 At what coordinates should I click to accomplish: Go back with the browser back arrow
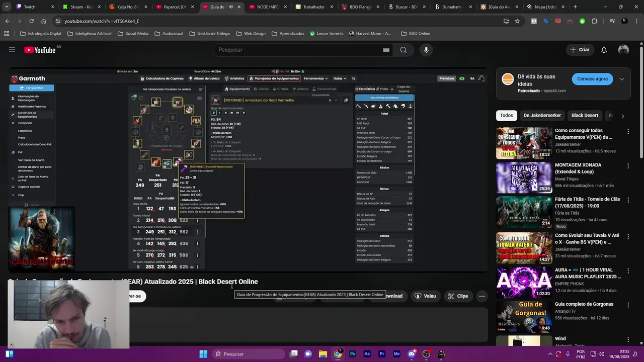7,21
